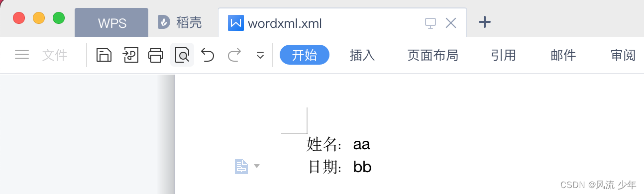Click the text line 日期: bb
Screen dimensions: 644x194
pos(340,167)
